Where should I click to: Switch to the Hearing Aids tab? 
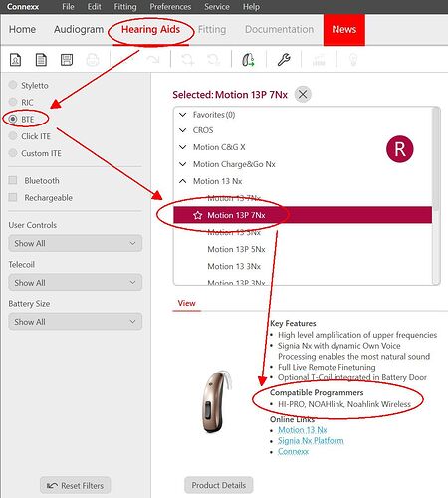pyautogui.click(x=151, y=29)
